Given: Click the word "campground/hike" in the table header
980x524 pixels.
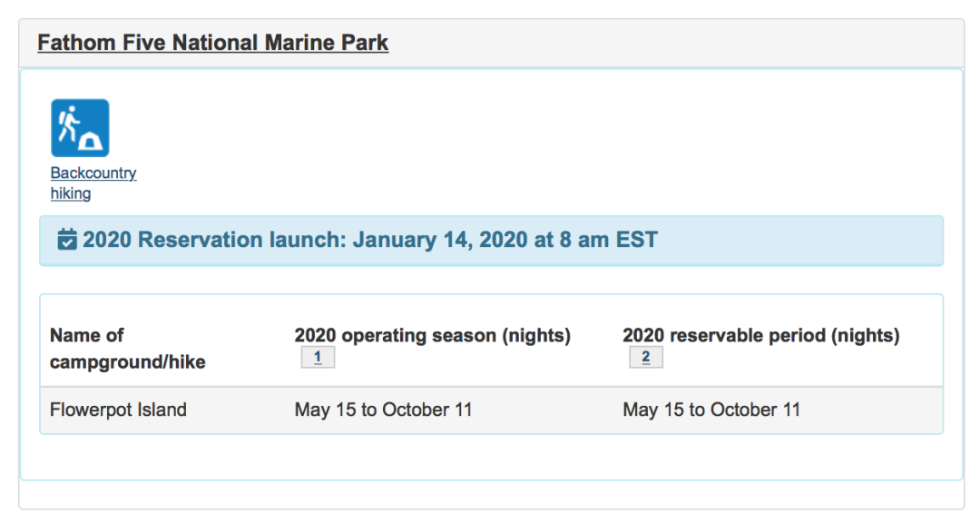Looking at the screenshot, I should (x=127, y=362).
